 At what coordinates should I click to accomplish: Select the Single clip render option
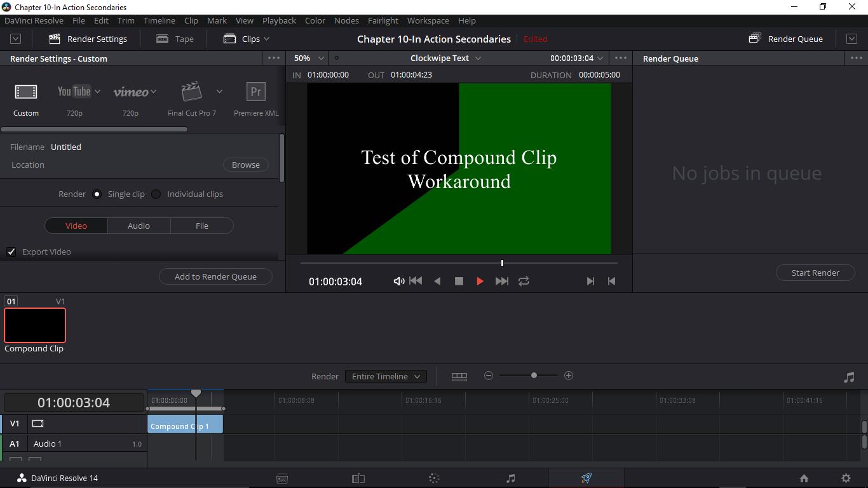point(97,194)
